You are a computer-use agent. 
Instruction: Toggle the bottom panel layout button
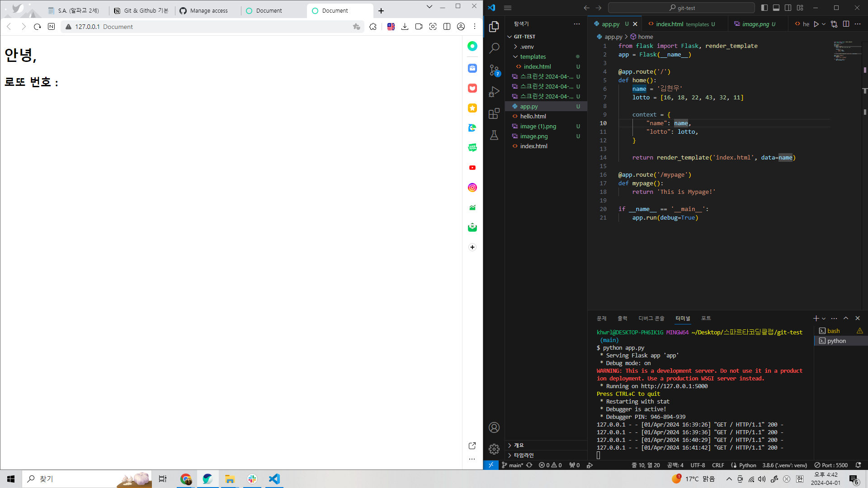776,8
